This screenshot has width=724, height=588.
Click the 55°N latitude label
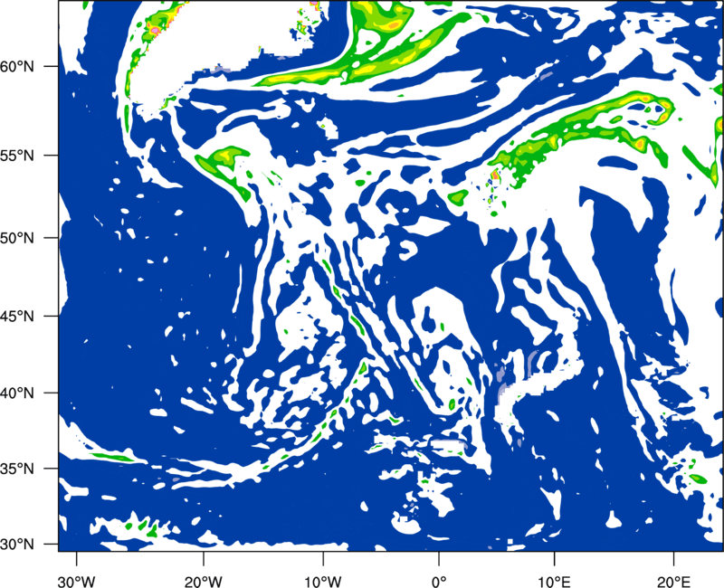pyautogui.click(x=17, y=156)
